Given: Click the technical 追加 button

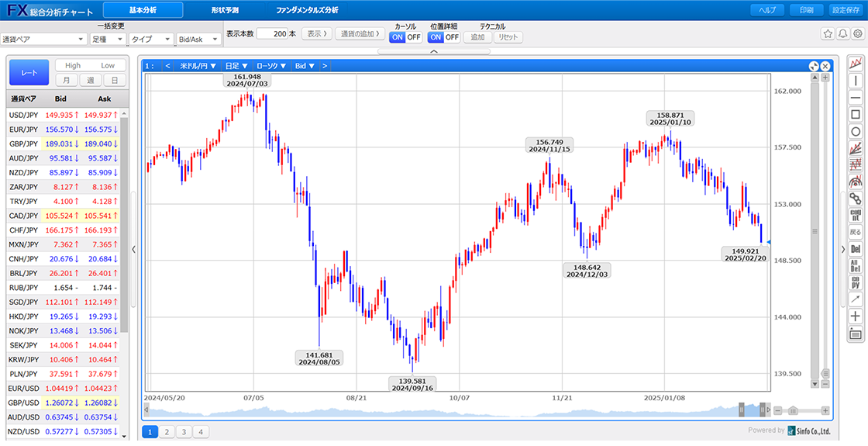Looking at the screenshot, I should (x=477, y=37).
